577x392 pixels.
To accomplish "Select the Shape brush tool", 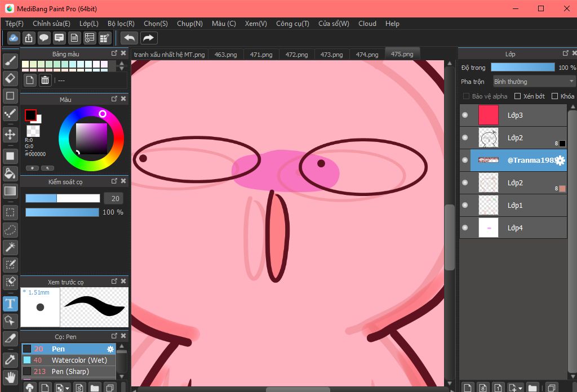I will tap(10, 96).
